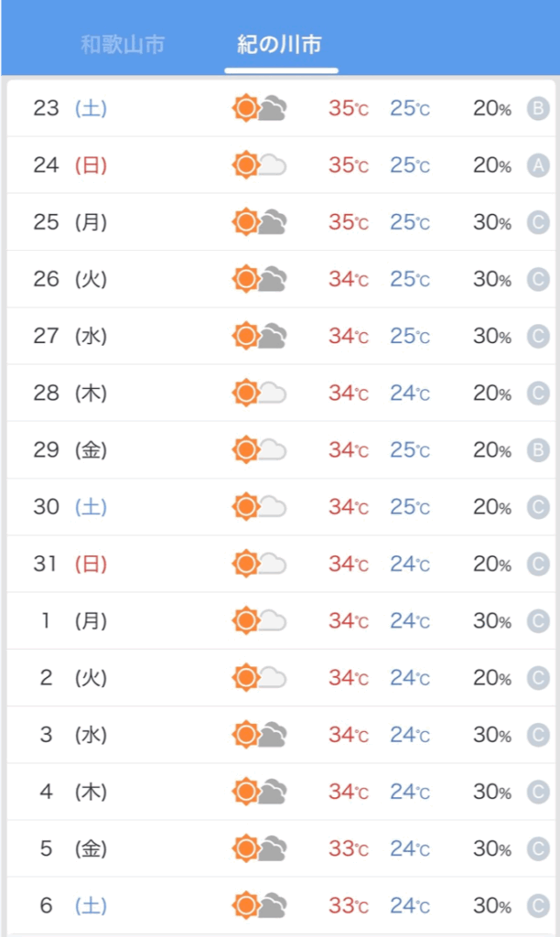Open the forecast row for 26 (火)

pyautogui.click(x=281, y=279)
